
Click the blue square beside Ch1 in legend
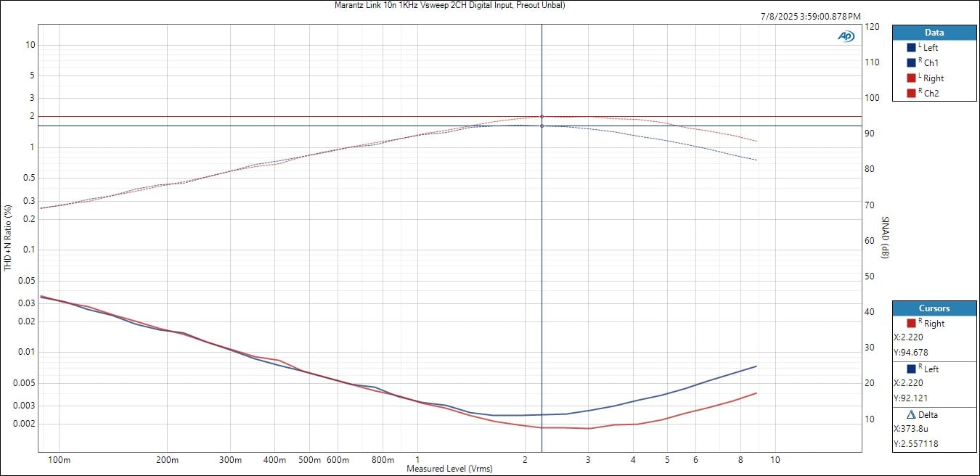coord(912,62)
